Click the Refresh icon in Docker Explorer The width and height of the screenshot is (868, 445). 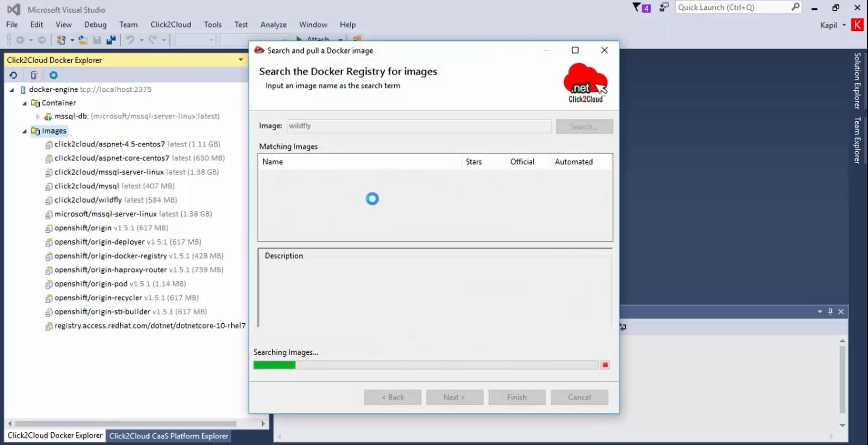(x=13, y=75)
